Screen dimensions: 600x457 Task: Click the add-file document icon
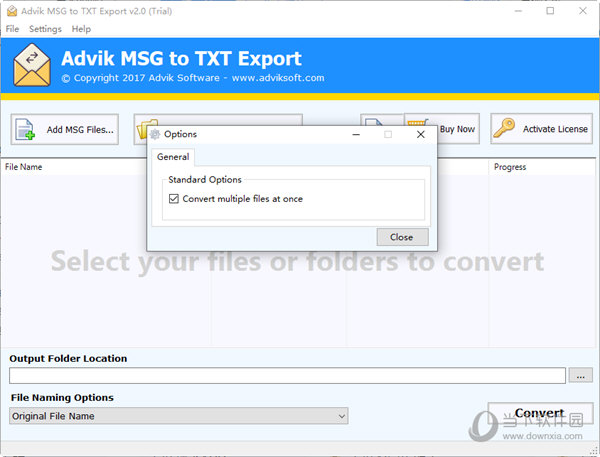[24, 129]
